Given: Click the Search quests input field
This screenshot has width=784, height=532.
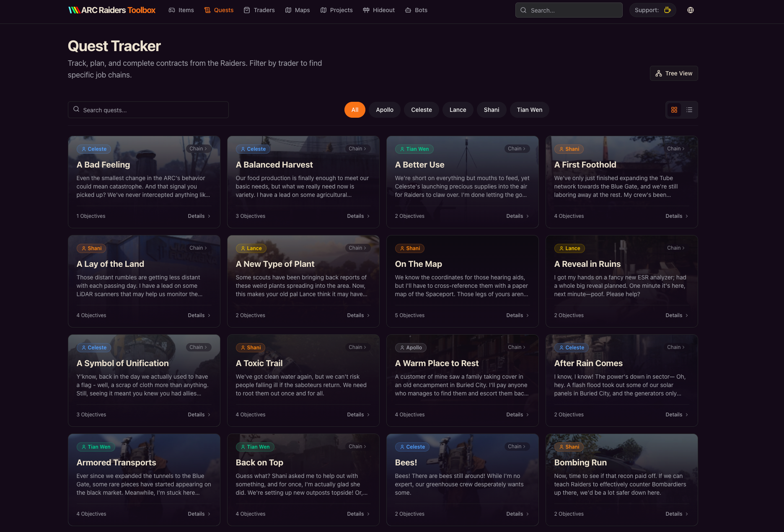Looking at the screenshot, I should (148, 110).
